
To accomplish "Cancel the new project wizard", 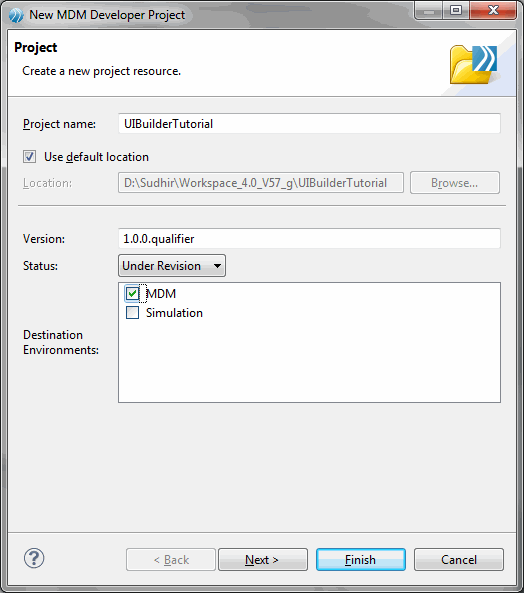I will click(x=459, y=559).
